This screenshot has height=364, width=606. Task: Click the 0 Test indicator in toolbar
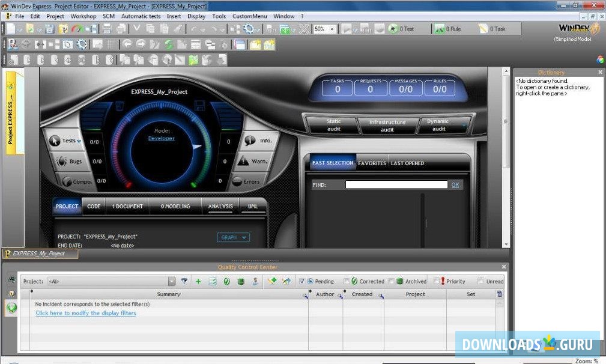[x=401, y=29]
